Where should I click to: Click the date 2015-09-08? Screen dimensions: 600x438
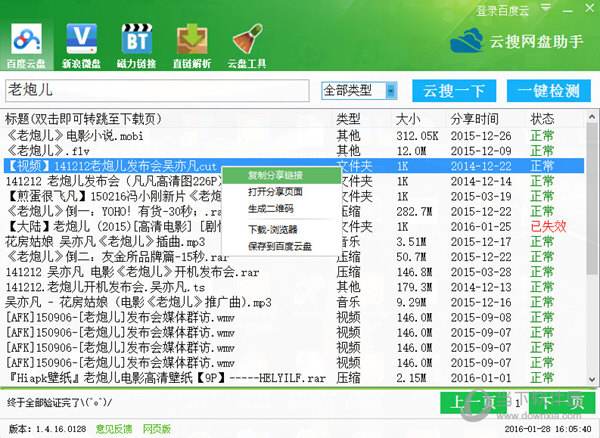coord(481,318)
